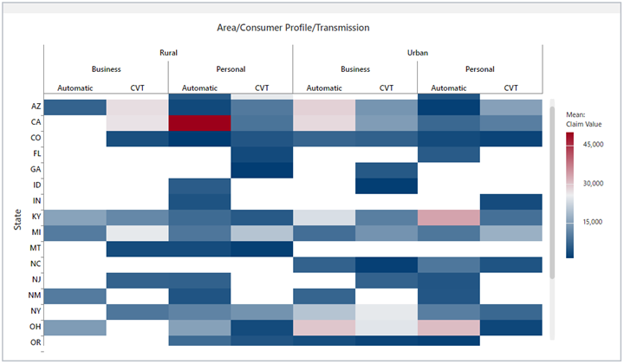Click the KY state row label

35,218
